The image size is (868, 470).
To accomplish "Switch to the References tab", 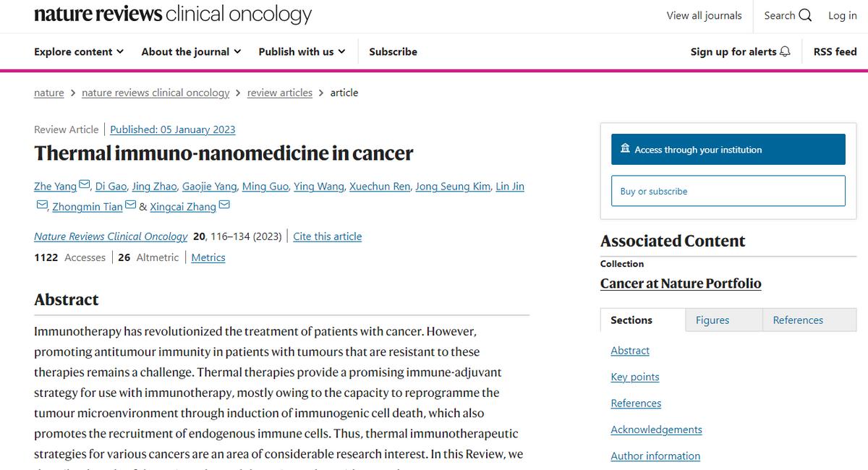I will 798,320.
